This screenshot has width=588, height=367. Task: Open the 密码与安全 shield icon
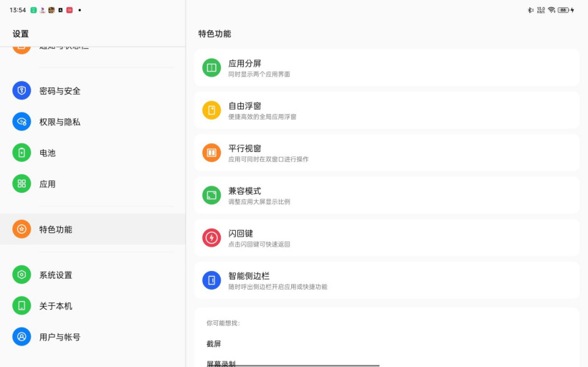pyautogui.click(x=22, y=91)
